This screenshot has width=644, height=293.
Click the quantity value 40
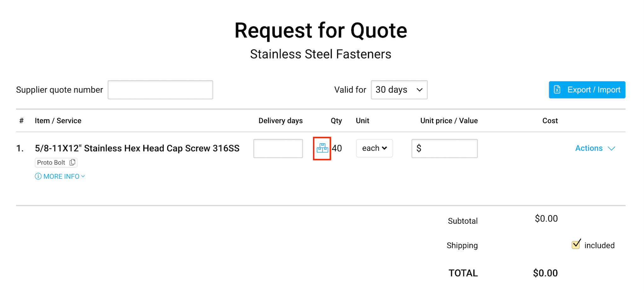(x=337, y=148)
